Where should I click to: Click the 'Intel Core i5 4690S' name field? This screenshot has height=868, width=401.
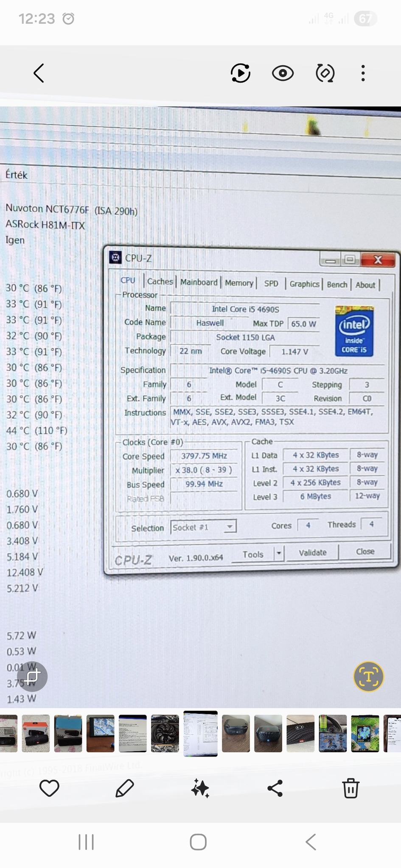pyautogui.click(x=245, y=309)
